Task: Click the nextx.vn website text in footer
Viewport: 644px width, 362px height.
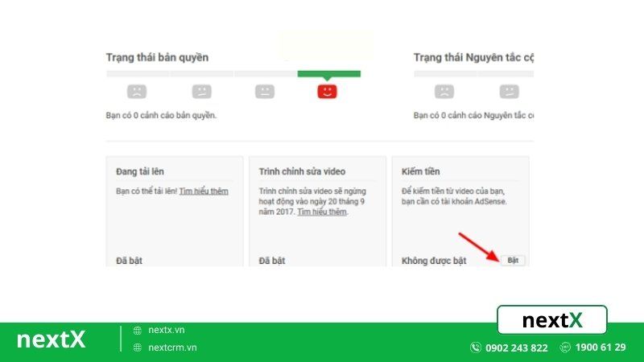Action: [167, 330]
